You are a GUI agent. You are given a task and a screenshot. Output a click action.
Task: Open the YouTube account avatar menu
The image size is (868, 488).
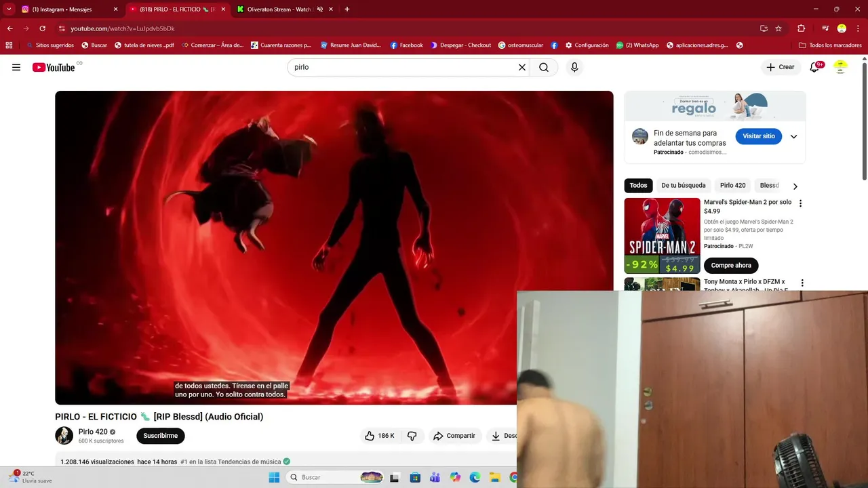coord(841,67)
